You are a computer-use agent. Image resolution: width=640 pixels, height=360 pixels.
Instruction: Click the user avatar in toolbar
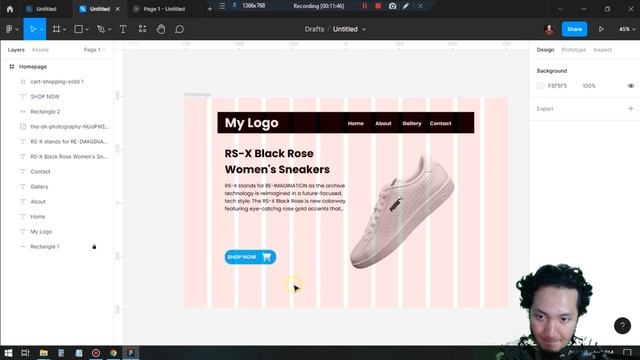coord(549,29)
